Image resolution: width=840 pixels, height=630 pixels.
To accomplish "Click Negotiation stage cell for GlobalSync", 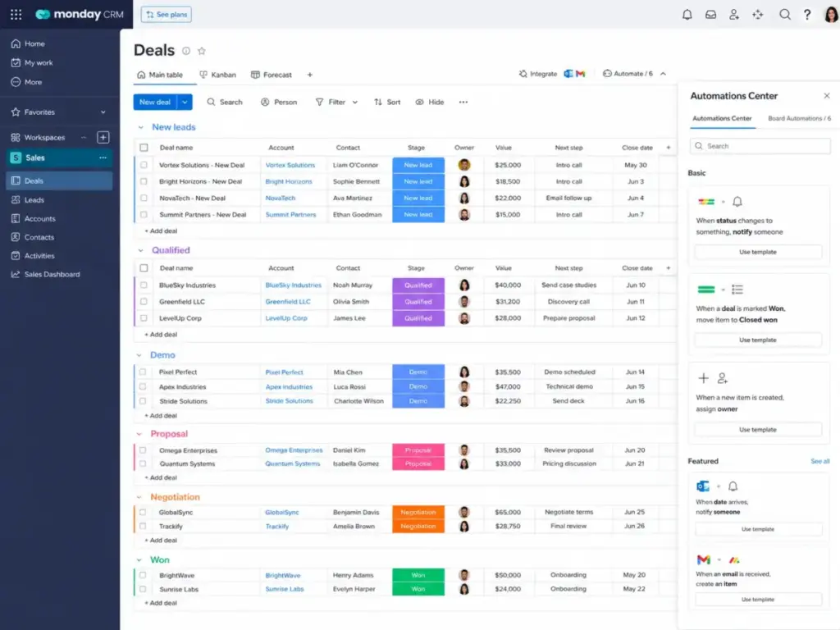I will coord(418,512).
